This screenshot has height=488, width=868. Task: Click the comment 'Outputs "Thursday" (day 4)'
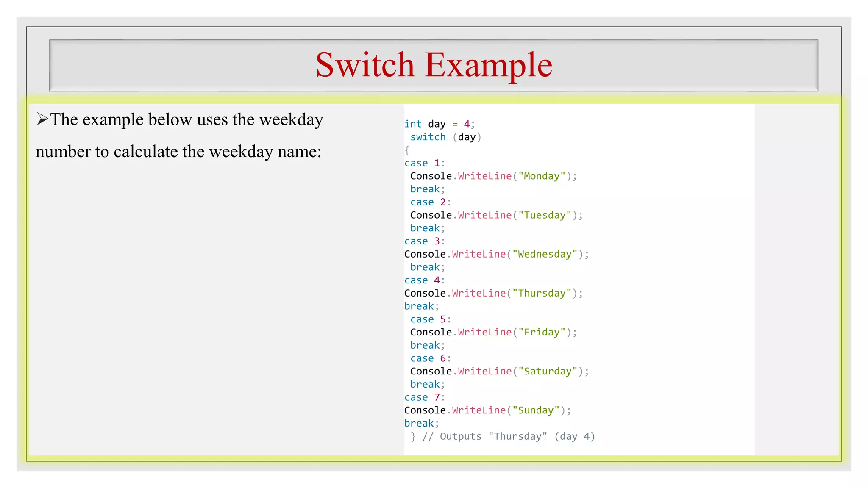click(x=517, y=436)
